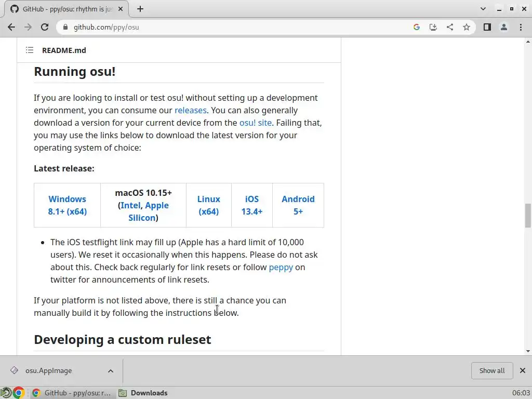The width and height of the screenshot is (532, 399).
Task: Click the Developing a custom ruleset heading
Action: [123, 340]
